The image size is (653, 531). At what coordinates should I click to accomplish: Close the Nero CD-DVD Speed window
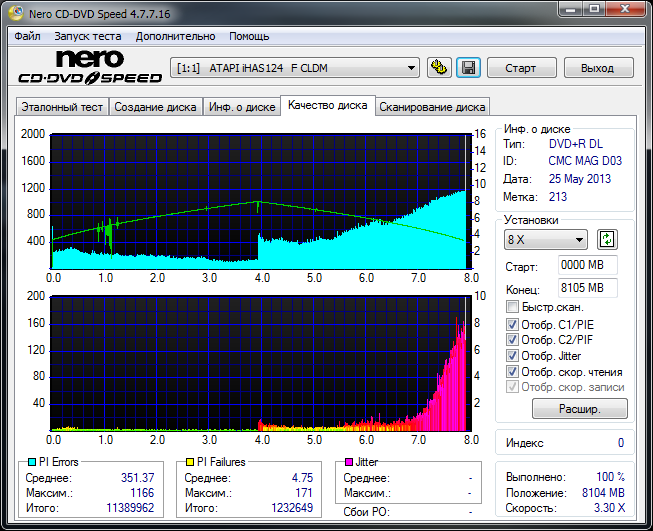click(625, 9)
